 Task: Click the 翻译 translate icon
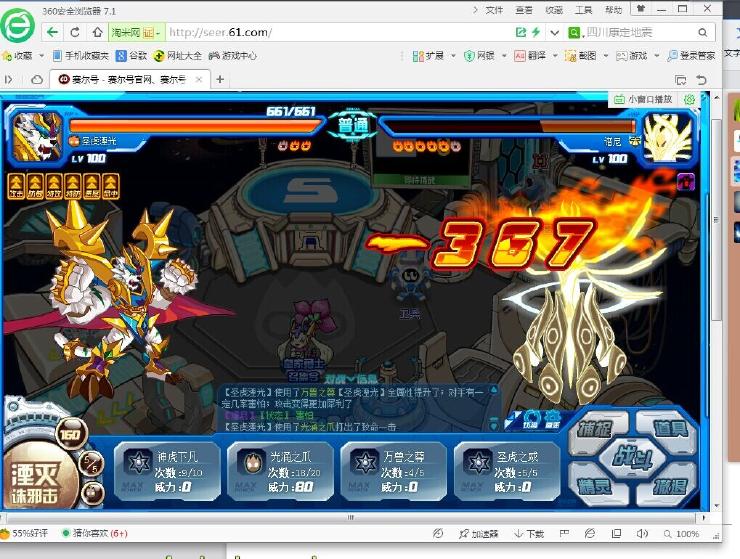click(x=520, y=56)
